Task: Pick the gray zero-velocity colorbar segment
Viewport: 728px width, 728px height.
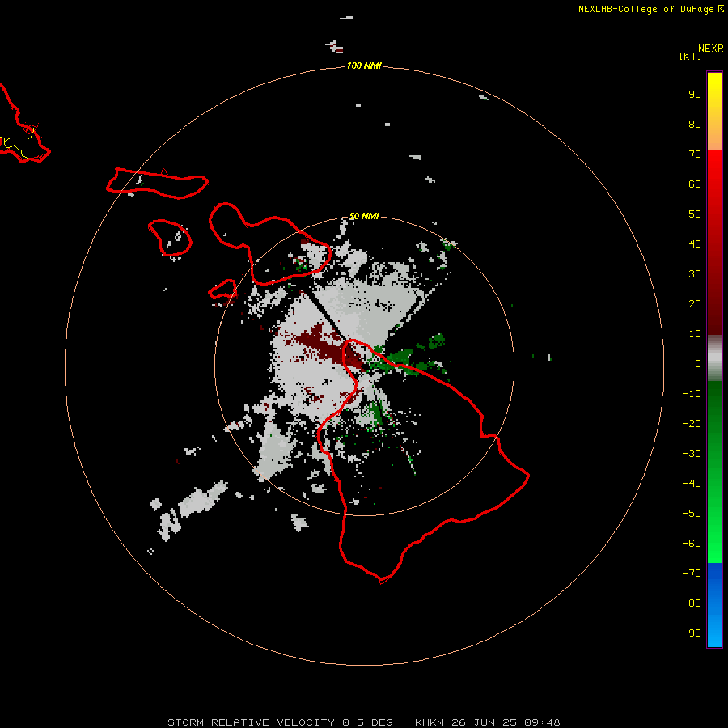Action: click(714, 358)
